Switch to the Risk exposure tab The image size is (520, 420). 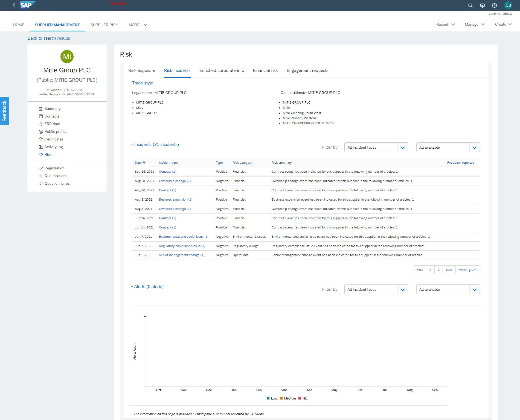142,71
